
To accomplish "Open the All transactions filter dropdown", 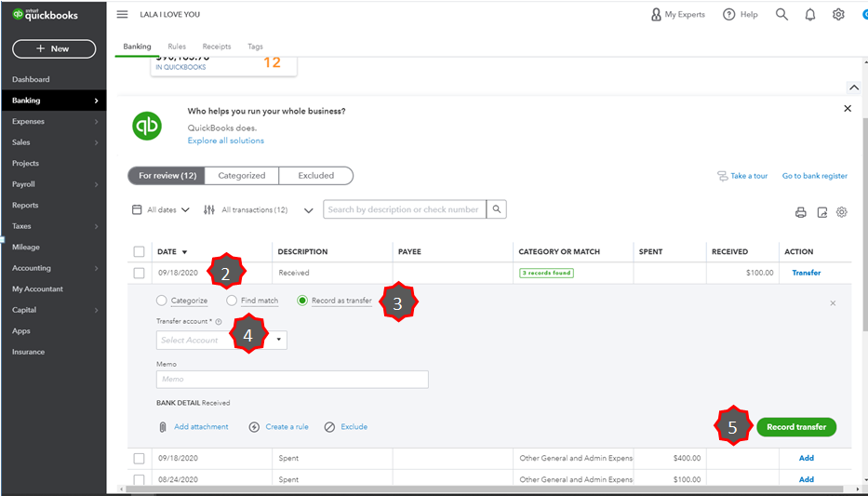I will [x=258, y=210].
